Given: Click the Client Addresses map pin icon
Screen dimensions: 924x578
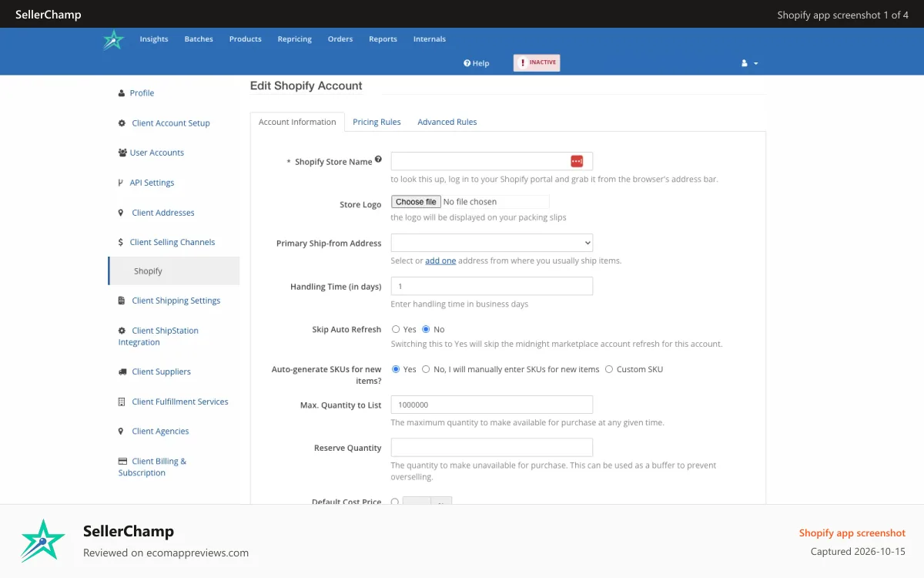Looking at the screenshot, I should tap(121, 213).
